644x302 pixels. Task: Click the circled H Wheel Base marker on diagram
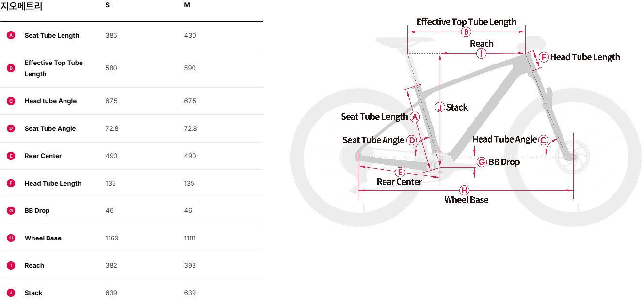[x=465, y=190]
